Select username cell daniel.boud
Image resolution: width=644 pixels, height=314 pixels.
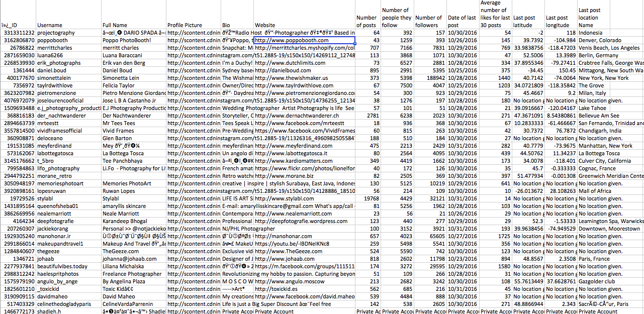coord(68,70)
